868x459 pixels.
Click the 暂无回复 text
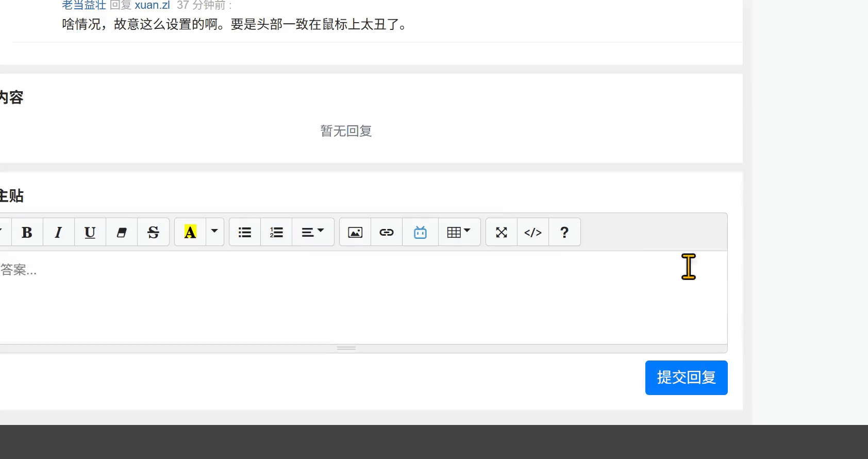[346, 131]
